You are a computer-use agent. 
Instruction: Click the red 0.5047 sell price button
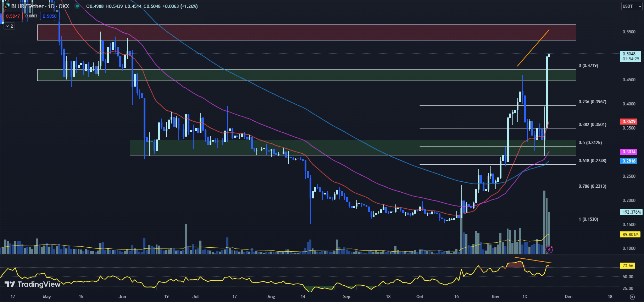click(x=13, y=16)
